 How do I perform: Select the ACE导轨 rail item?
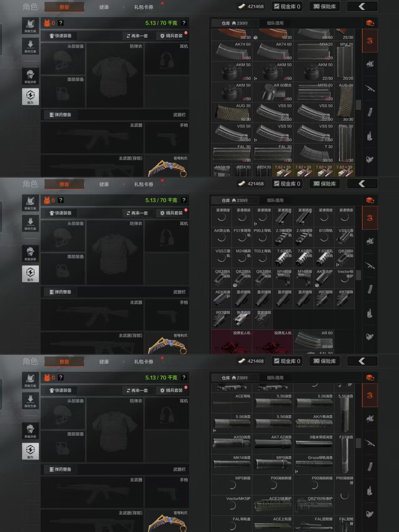pyautogui.click(x=231, y=403)
